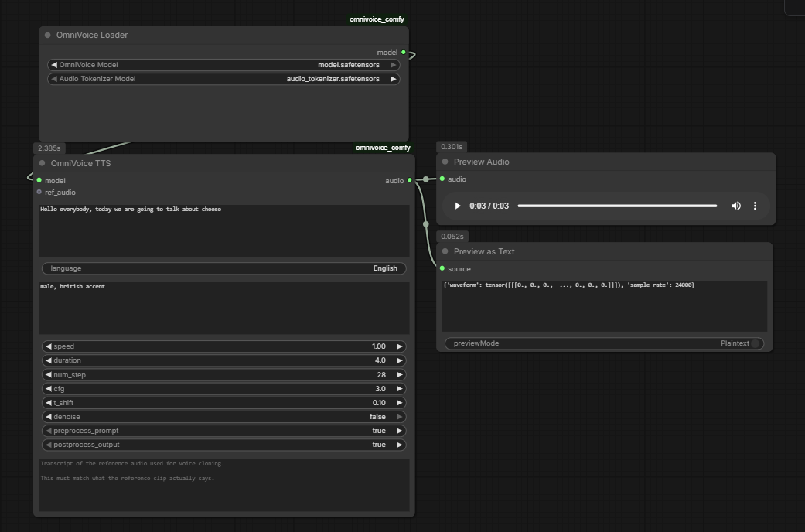The image size is (805, 532).
Task: Toggle the postprocess_output option
Action: pyautogui.click(x=223, y=445)
